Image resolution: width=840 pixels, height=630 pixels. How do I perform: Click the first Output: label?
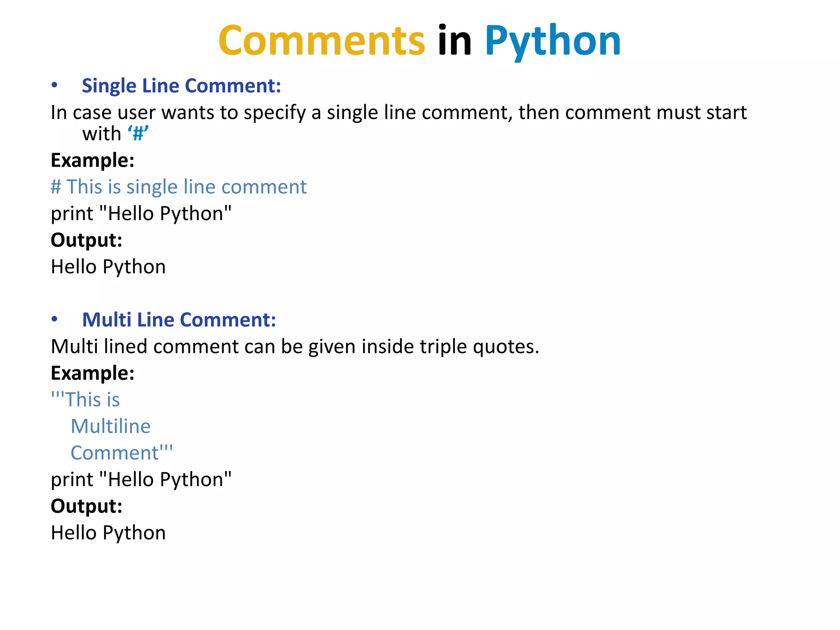[87, 240]
